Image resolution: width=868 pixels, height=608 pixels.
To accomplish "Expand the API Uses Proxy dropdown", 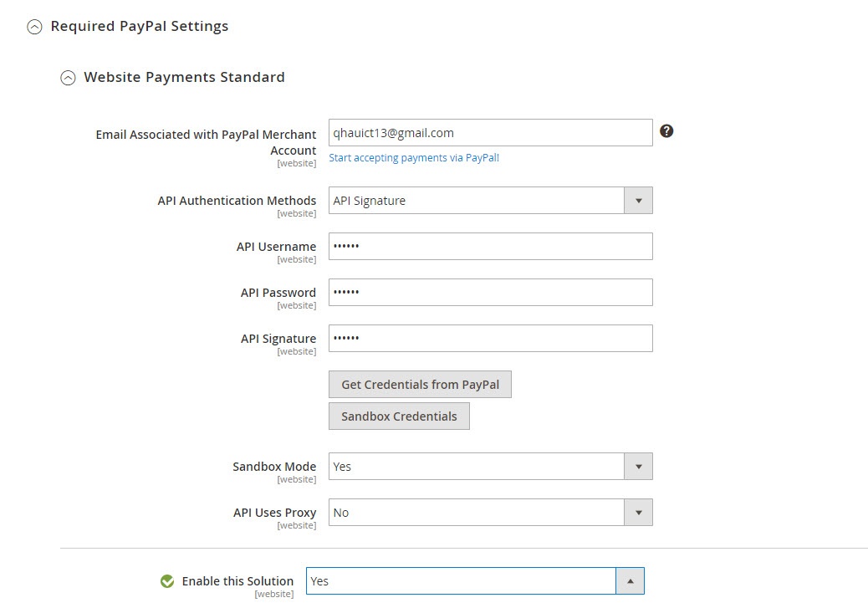I will (490, 513).
